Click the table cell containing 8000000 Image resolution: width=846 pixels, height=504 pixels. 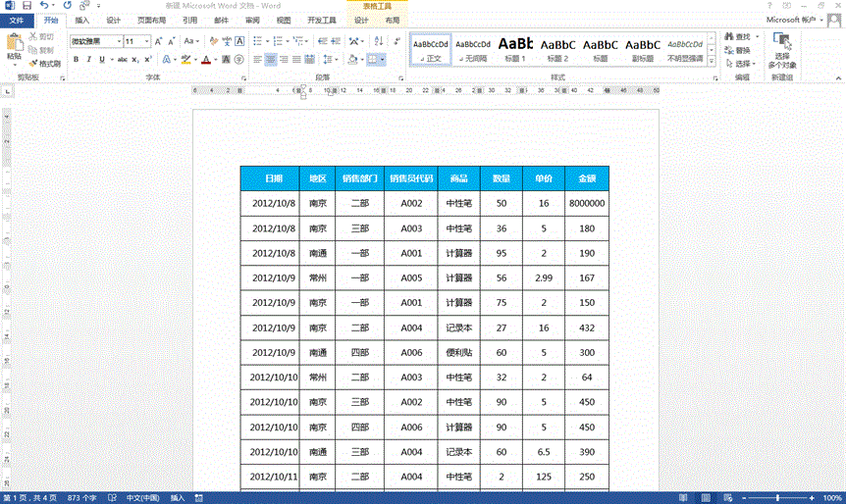click(x=586, y=203)
